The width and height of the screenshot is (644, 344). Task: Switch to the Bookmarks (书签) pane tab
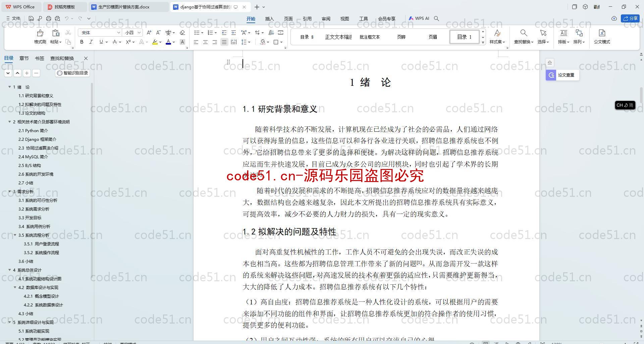(39, 58)
